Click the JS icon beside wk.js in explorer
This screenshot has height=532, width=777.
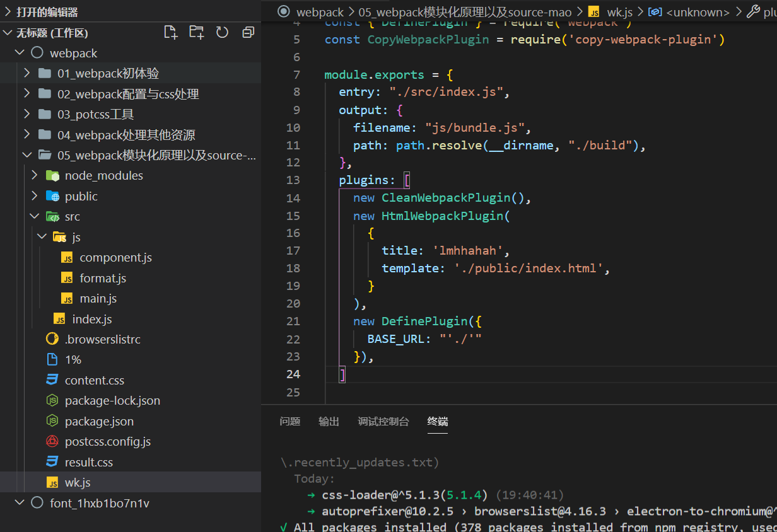click(52, 482)
